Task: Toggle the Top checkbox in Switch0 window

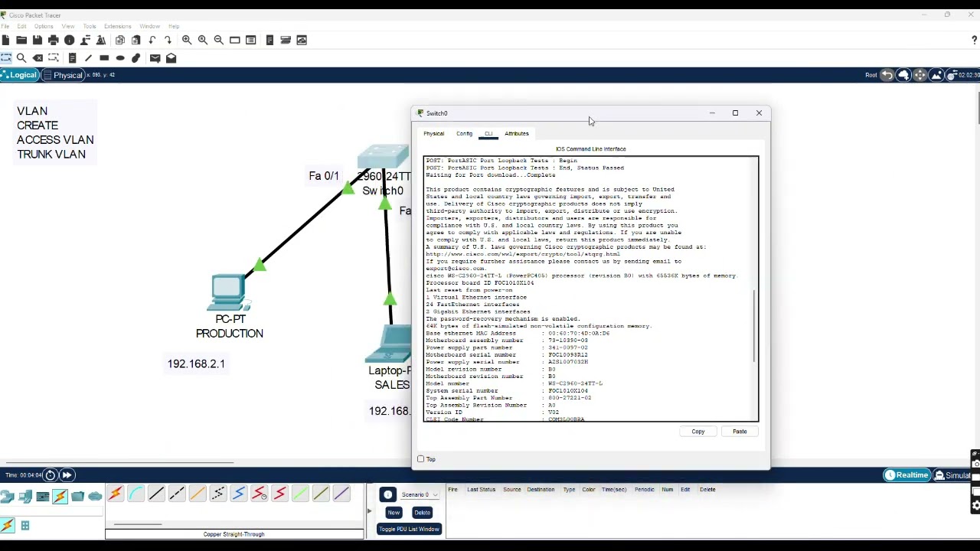Action: [x=421, y=459]
